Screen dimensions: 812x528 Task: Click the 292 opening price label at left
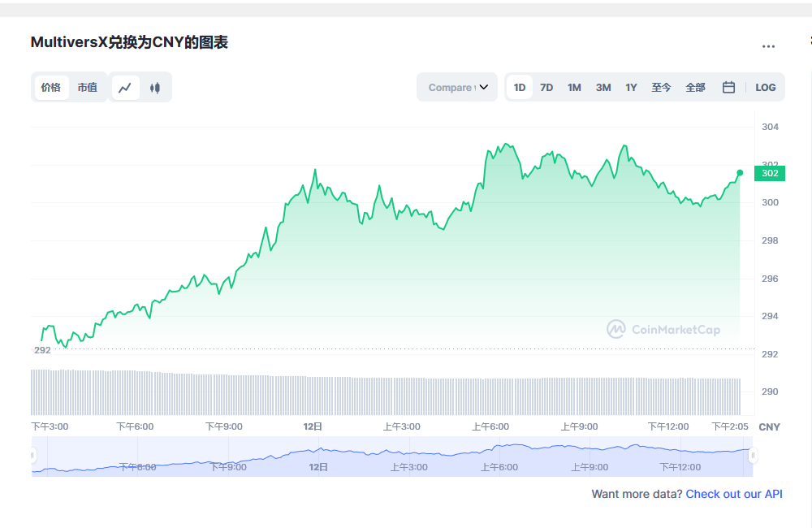click(x=42, y=350)
